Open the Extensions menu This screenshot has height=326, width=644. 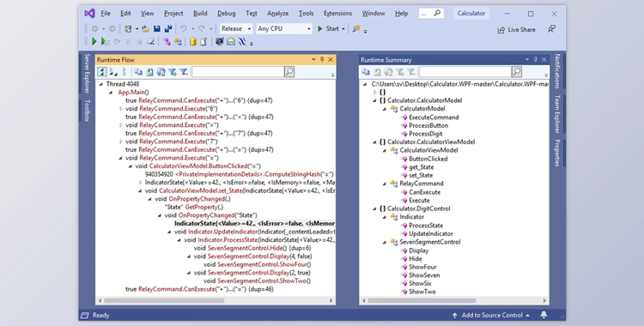[337, 13]
